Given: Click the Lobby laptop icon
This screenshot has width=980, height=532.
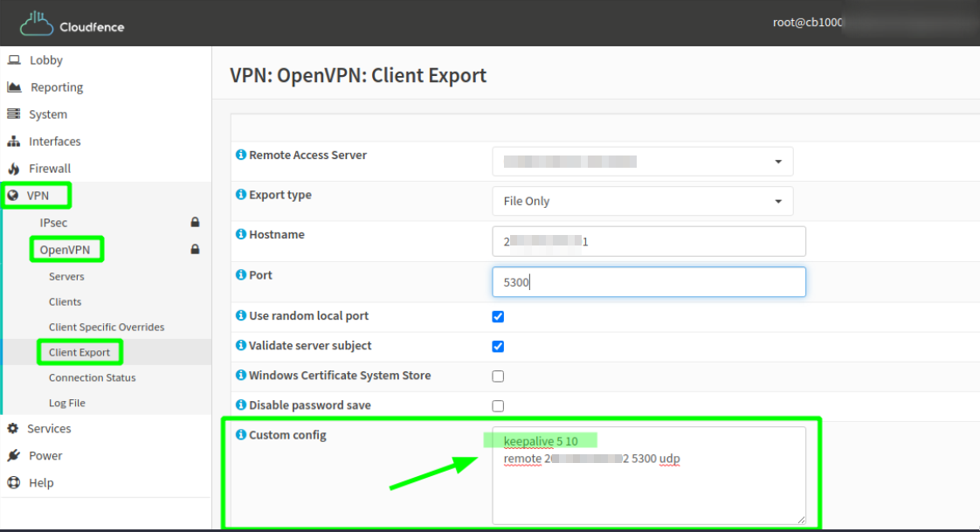Looking at the screenshot, I should [x=14, y=60].
